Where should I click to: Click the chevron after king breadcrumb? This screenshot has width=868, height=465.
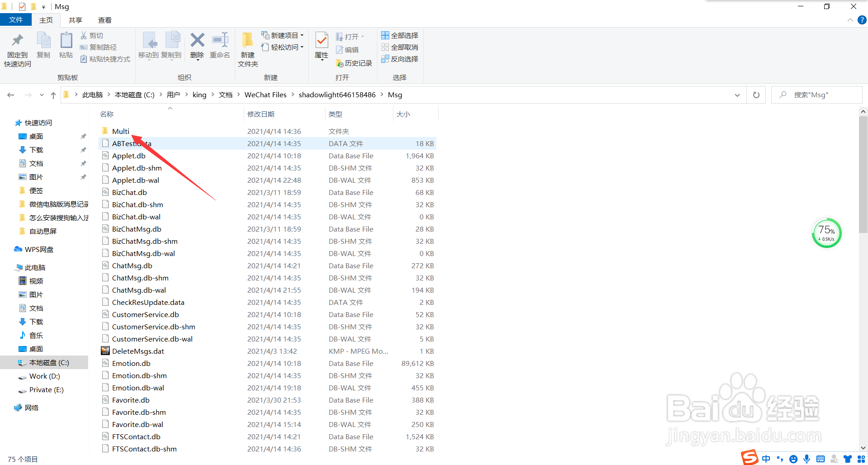click(212, 95)
